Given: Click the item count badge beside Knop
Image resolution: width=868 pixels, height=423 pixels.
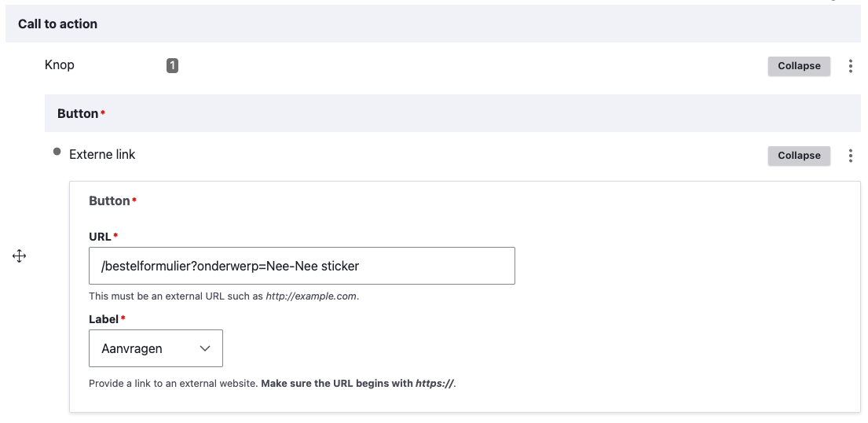Looking at the screenshot, I should pyautogui.click(x=172, y=66).
